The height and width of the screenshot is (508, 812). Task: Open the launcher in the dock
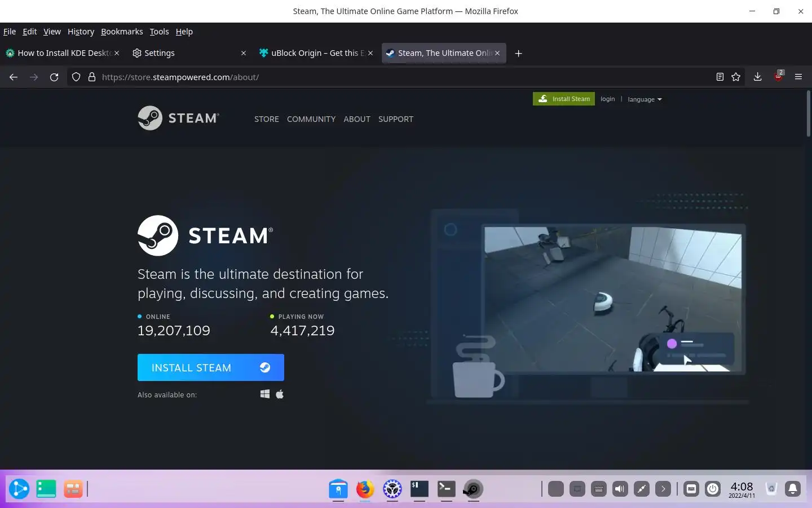click(x=19, y=489)
